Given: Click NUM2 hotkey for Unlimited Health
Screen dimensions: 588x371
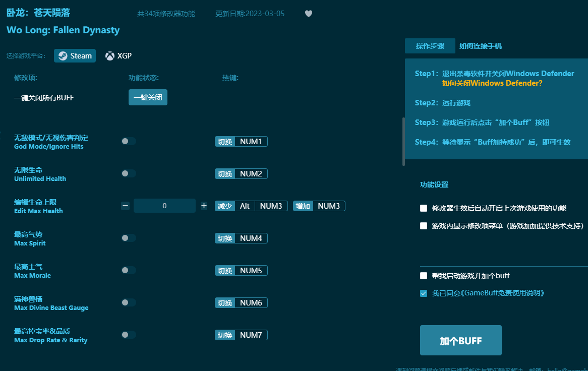Looking at the screenshot, I should pos(241,173).
